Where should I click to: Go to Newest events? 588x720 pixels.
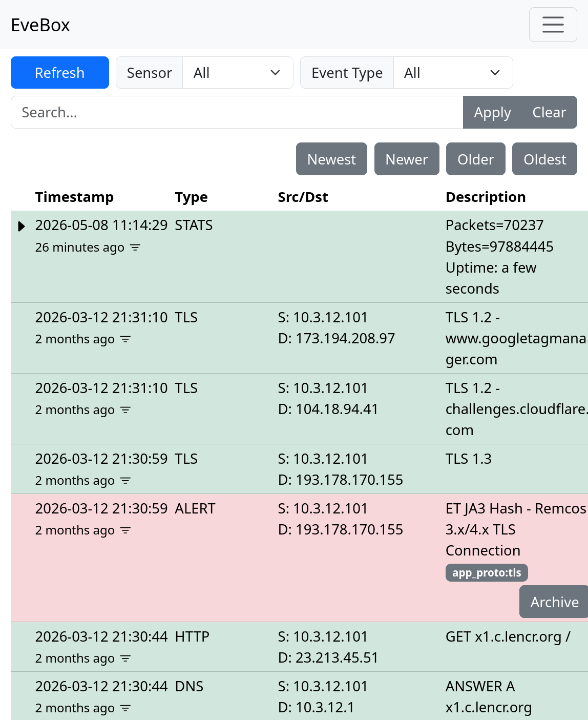pyautogui.click(x=331, y=159)
